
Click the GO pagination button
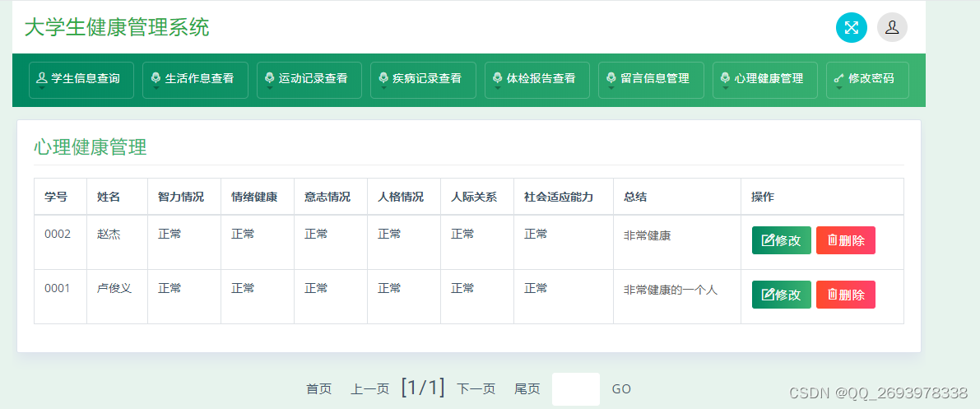pyautogui.click(x=621, y=389)
